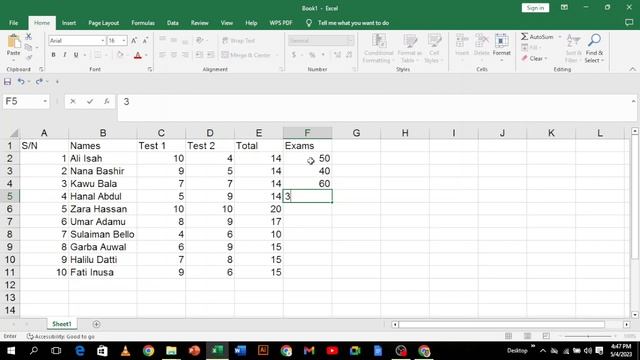This screenshot has height=360, width=640.
Task: Click the Cut scissors icon
Action: (29, 37)
